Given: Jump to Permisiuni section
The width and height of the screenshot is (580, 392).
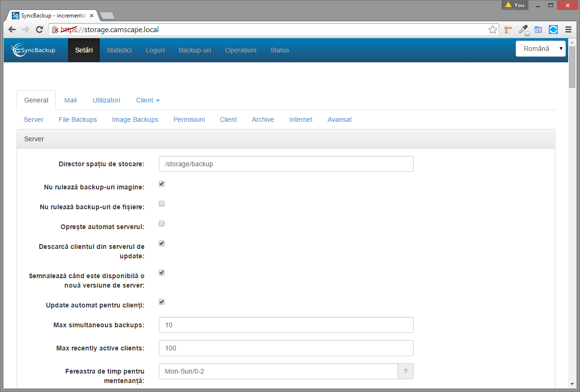Looking at the screenshot, I should pos(189,119).
